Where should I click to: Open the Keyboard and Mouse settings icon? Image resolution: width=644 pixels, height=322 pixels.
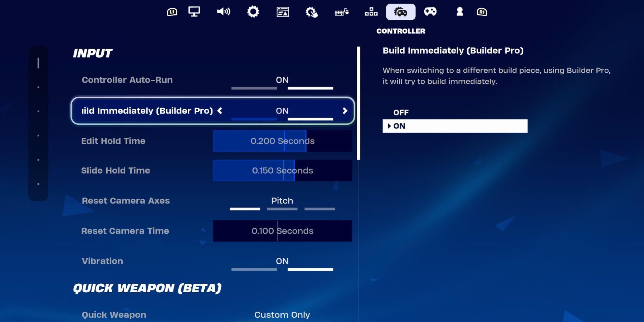341,12
